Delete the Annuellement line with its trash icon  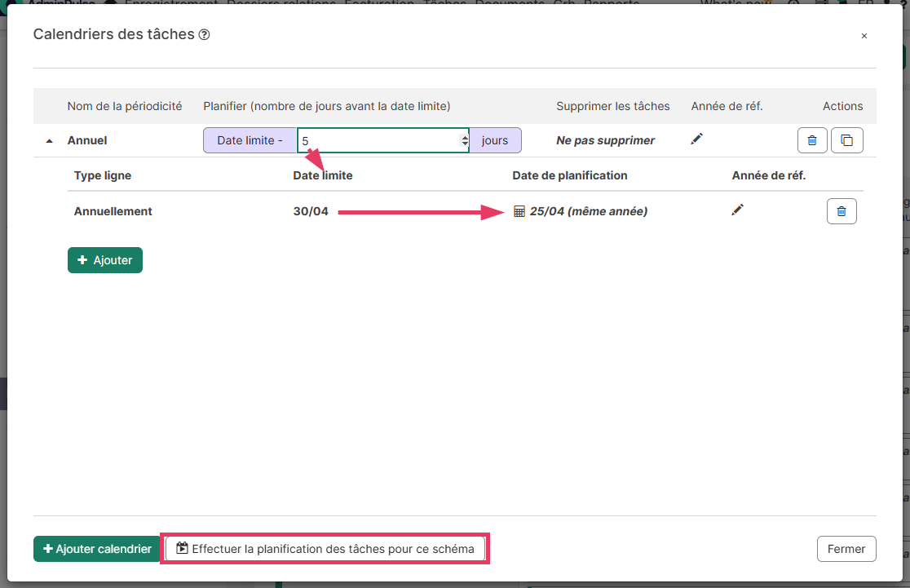coord(842,211)
